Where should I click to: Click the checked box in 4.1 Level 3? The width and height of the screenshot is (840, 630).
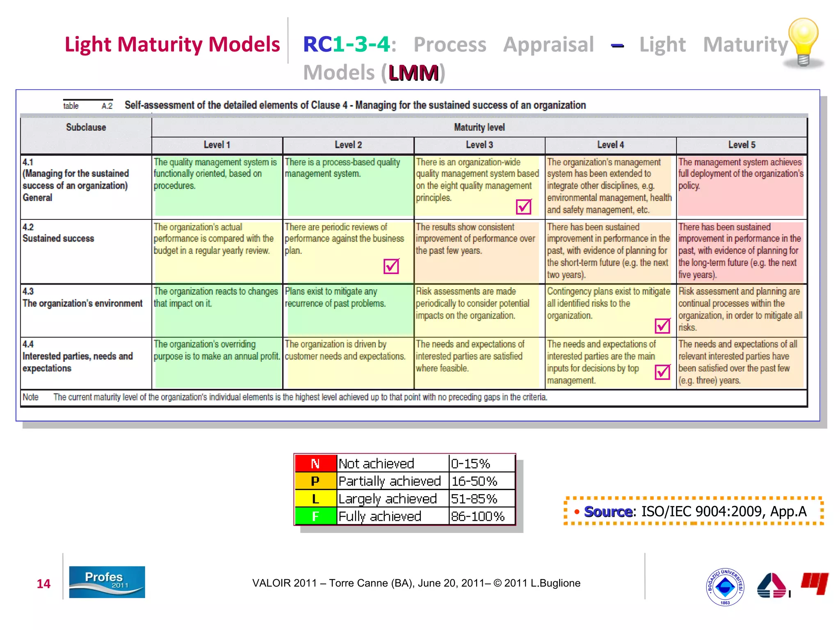pyautogui.click(x=524, y=206)
